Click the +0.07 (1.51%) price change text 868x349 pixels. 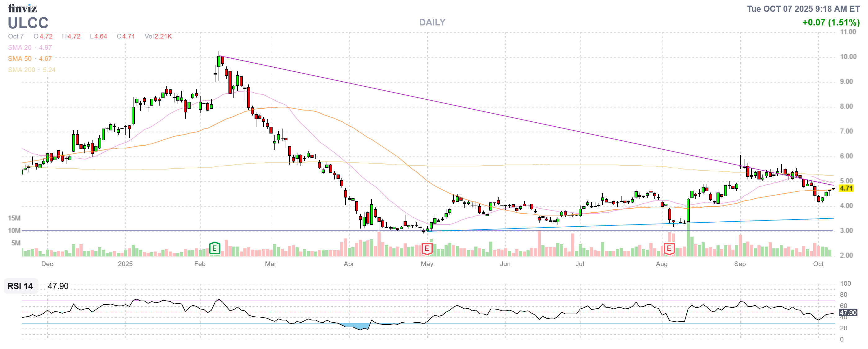click(x=831, y=23)
